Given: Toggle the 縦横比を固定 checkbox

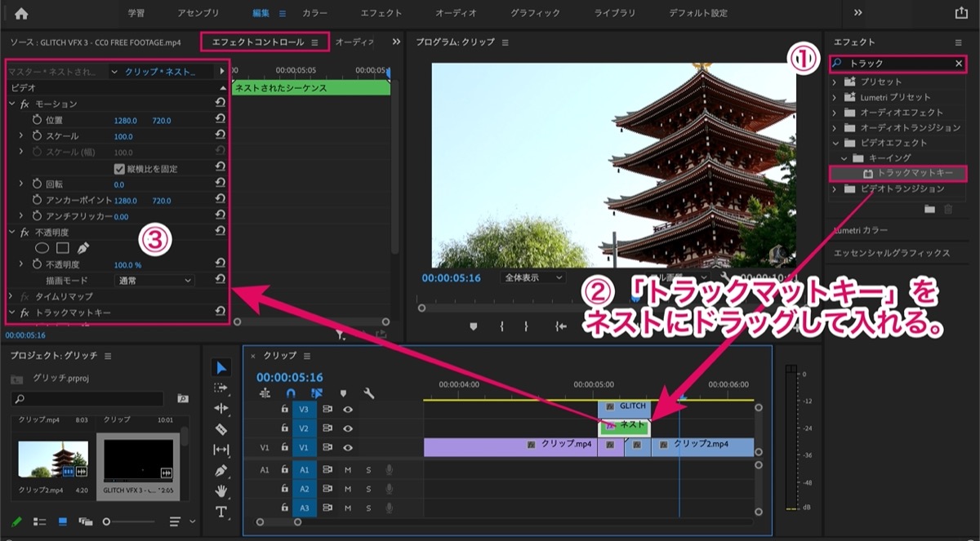Looking at the screenshot, I should pos(119,169).
